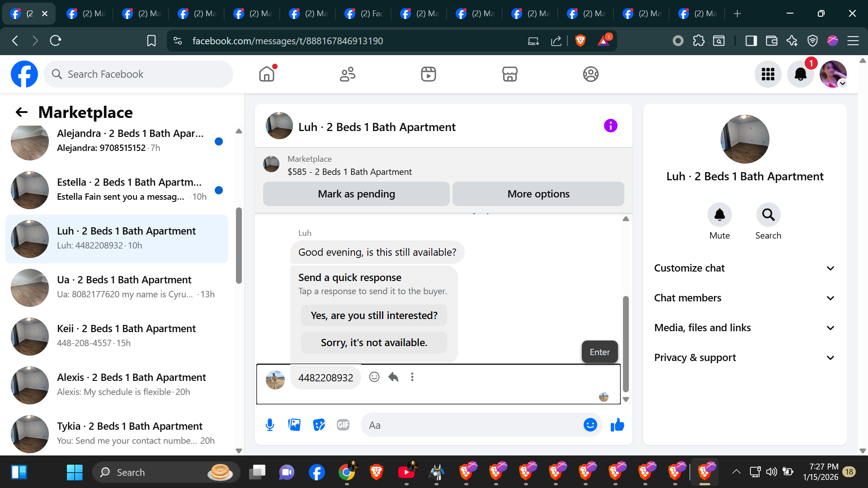
Task: Click the Mark as pending button
Action: tap(356, 194)
